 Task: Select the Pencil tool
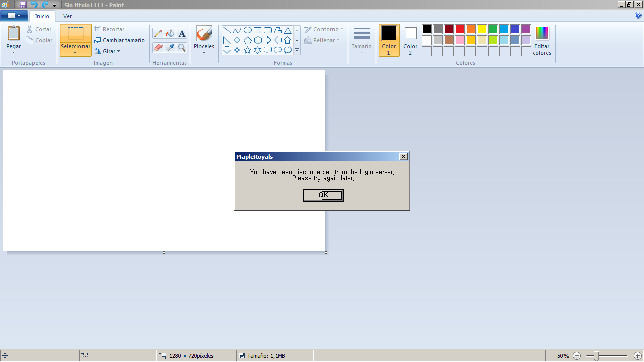158,34
